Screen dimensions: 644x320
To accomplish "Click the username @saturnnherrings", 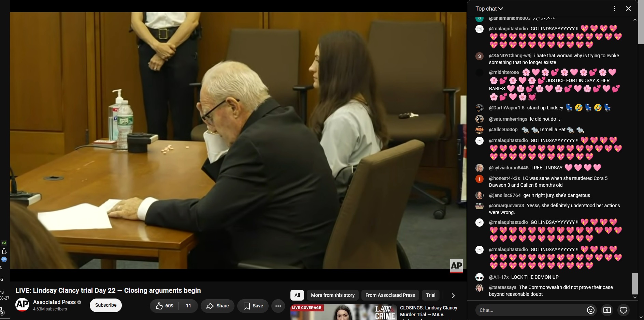I will click(x=508, y=119).
